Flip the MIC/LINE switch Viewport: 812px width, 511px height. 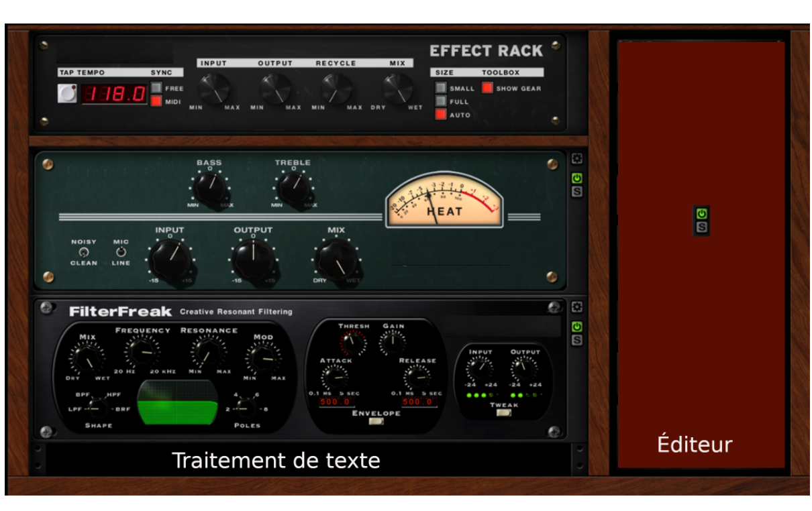click(x=121, y=252)
